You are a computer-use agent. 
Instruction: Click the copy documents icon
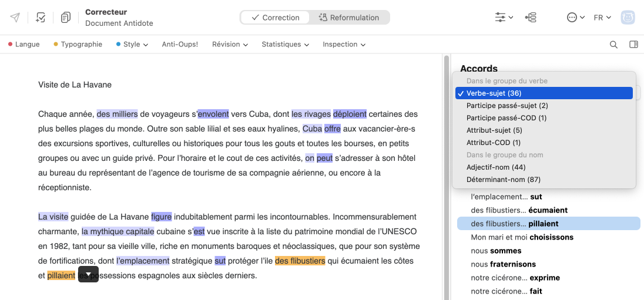pyautogui.click(x=66, y=18)
